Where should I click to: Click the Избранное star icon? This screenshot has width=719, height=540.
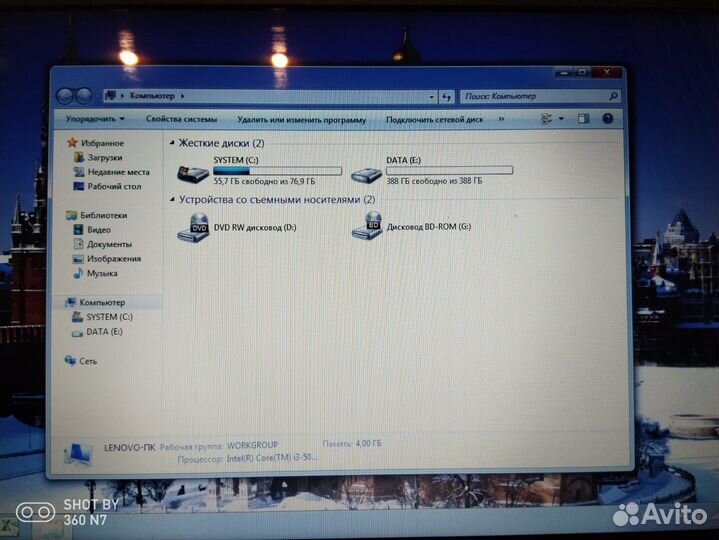(72, 143)
